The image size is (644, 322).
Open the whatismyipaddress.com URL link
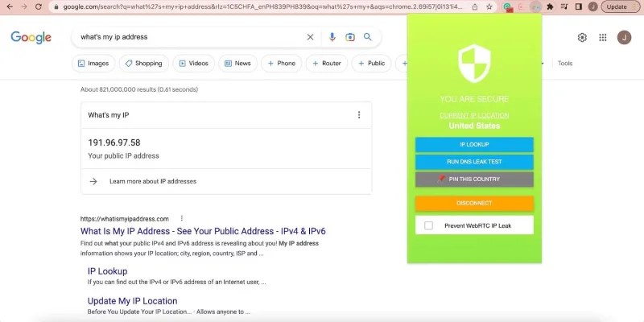tap(125, 218)
